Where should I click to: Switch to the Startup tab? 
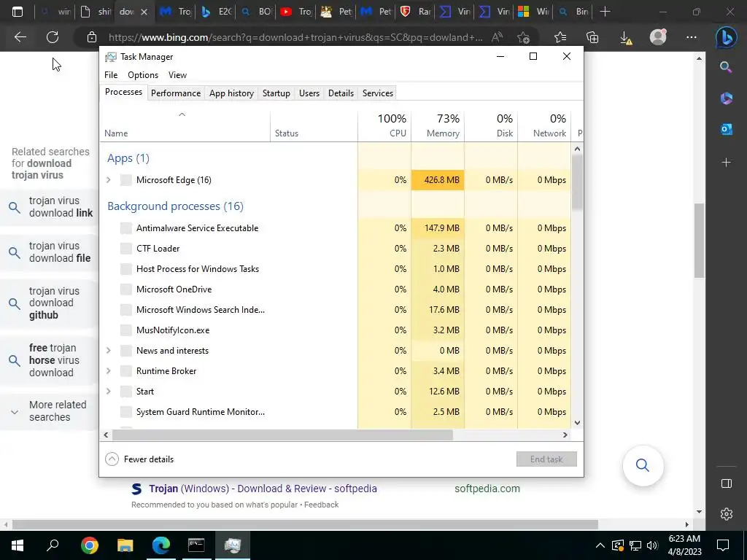[x=276, y=93]
